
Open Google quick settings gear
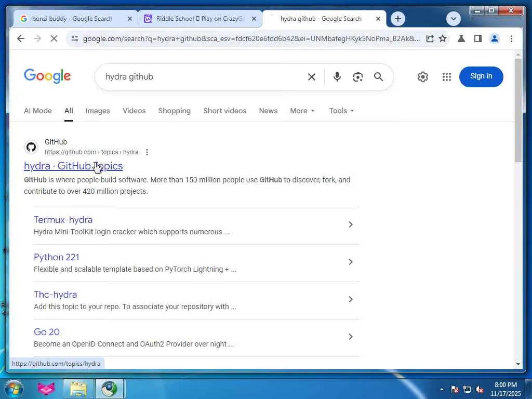[x=423, y=77]
